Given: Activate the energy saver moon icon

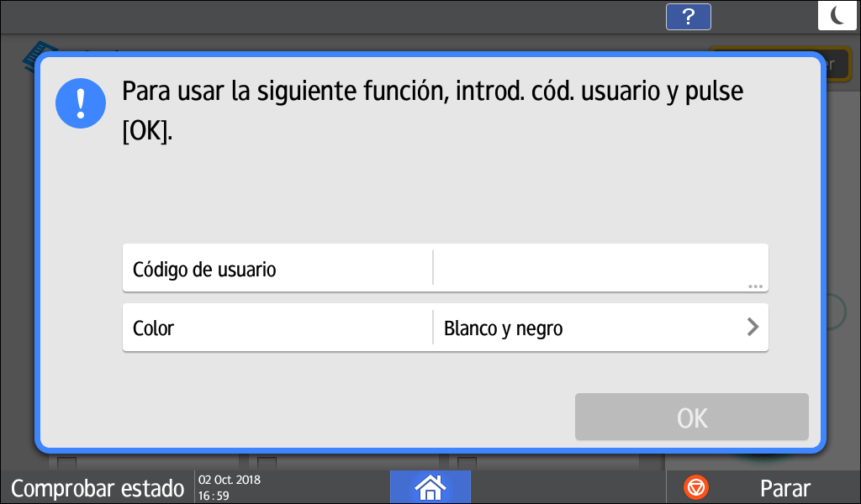Looking at the screenshot, I should (838, 15).
